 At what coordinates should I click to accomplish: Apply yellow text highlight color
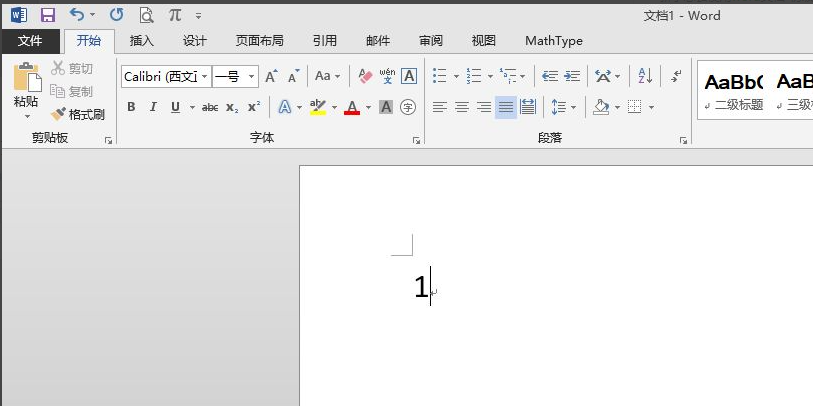[317, 107]
